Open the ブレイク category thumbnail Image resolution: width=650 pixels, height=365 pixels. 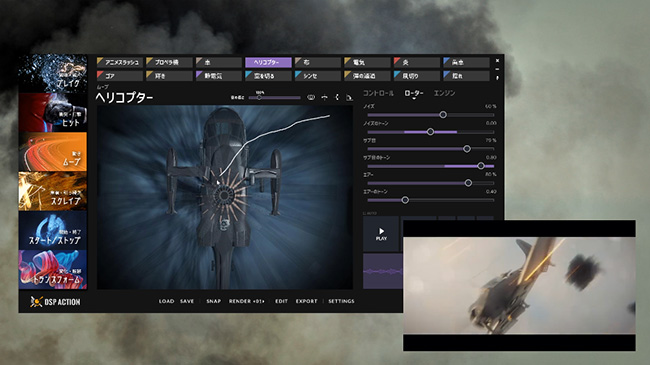pos(53,73)
